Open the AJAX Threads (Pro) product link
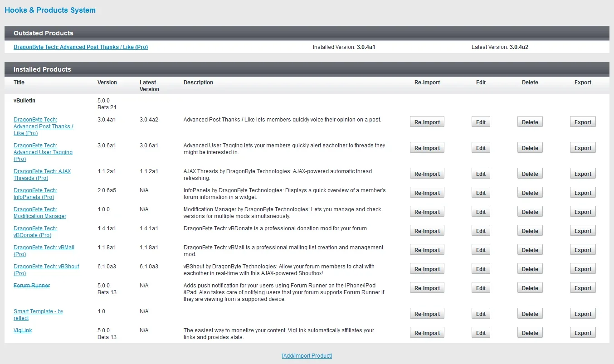Image resolution: width=614 pixels, height=364 pixels. (x=42, y=175)
